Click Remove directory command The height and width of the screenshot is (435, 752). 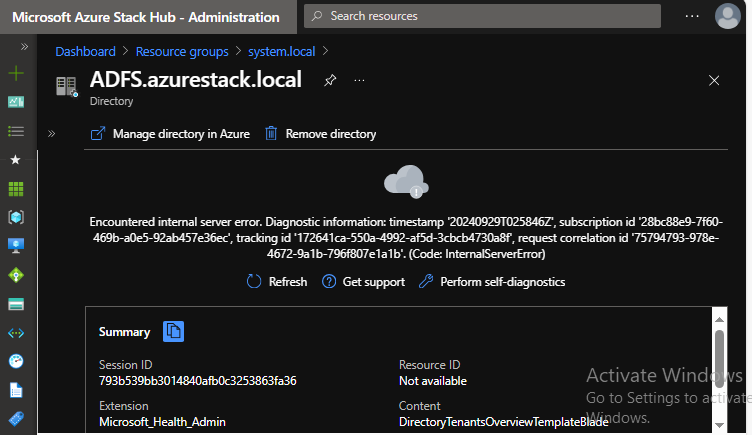[320, 134]
